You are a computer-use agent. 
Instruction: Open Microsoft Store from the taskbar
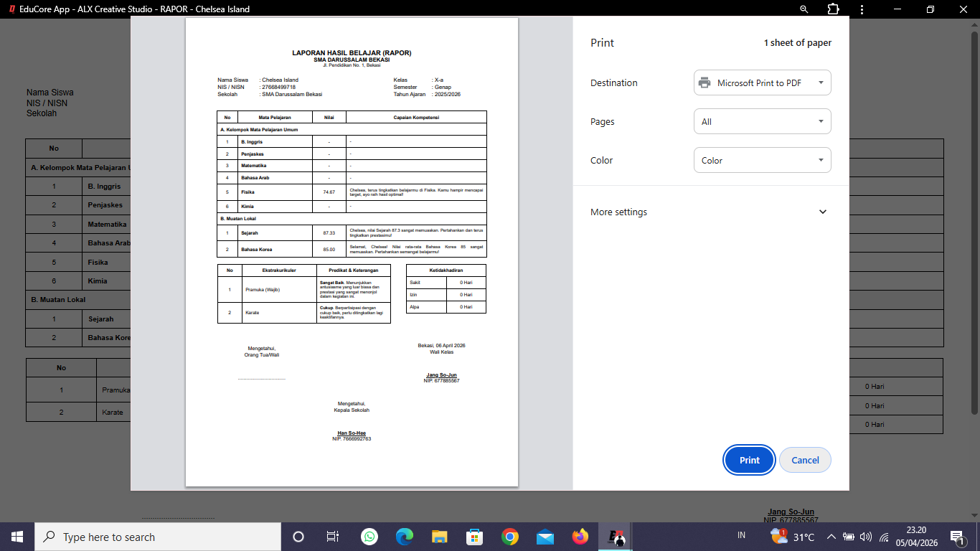475,537
